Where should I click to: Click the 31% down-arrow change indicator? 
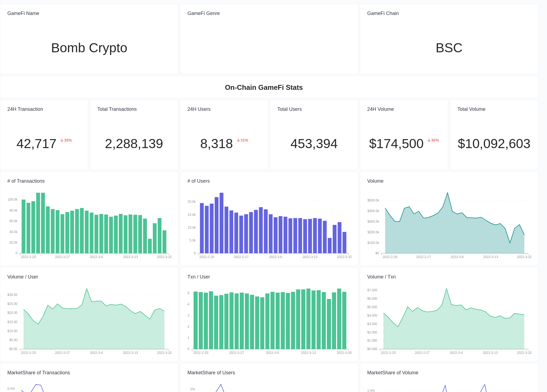pos(242,140)
